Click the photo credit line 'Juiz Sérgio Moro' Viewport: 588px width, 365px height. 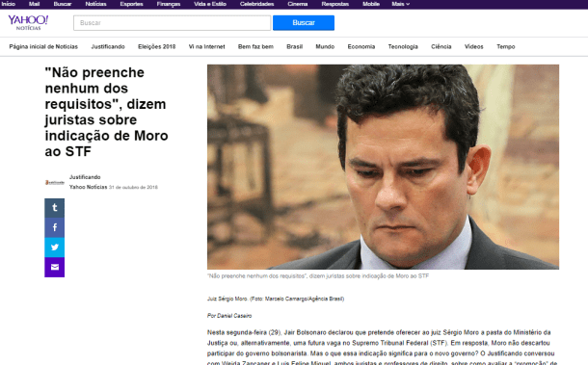276,299
